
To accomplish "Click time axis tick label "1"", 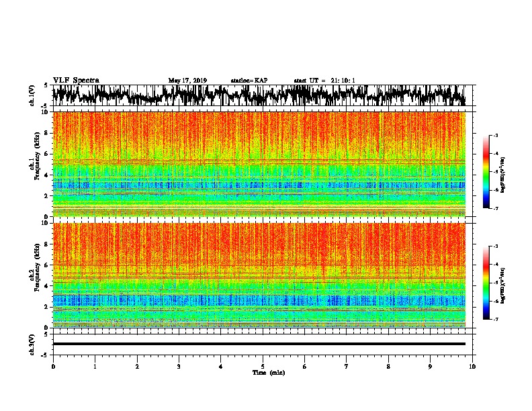I will pyautogui.click(x=95, y=367).
